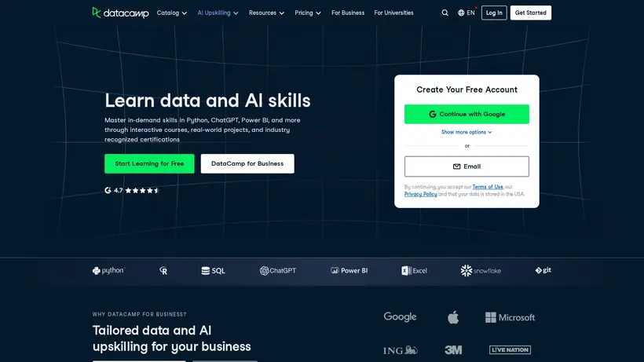Open the Privacy Policy link

(421, 194)
